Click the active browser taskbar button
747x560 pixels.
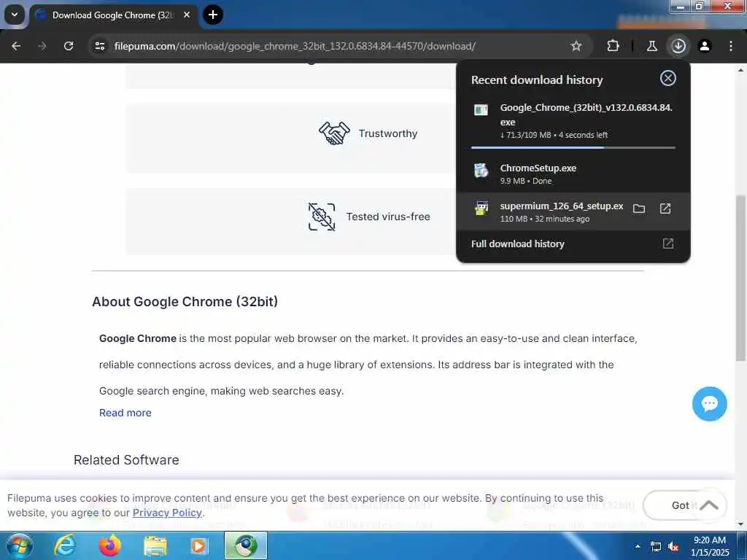(x=246, y=545)
